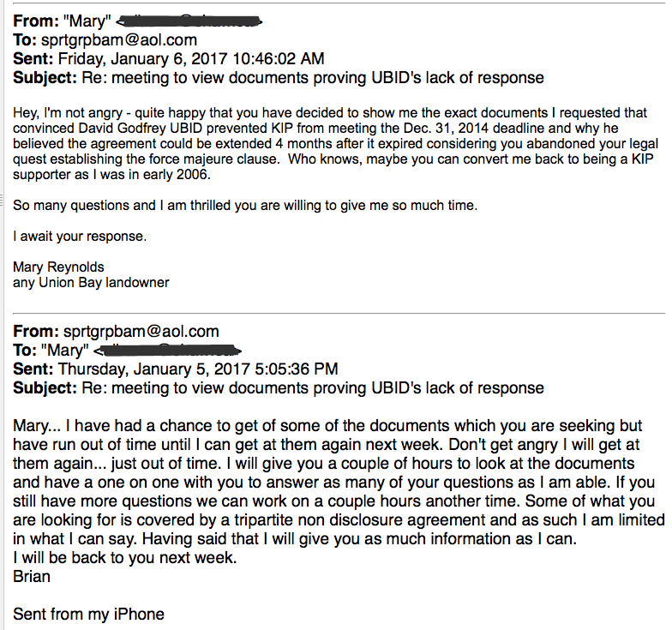Click the Friday, January 6, 2017 sent date
This screenshot has width=672, height=630.
tap(191, 59)
